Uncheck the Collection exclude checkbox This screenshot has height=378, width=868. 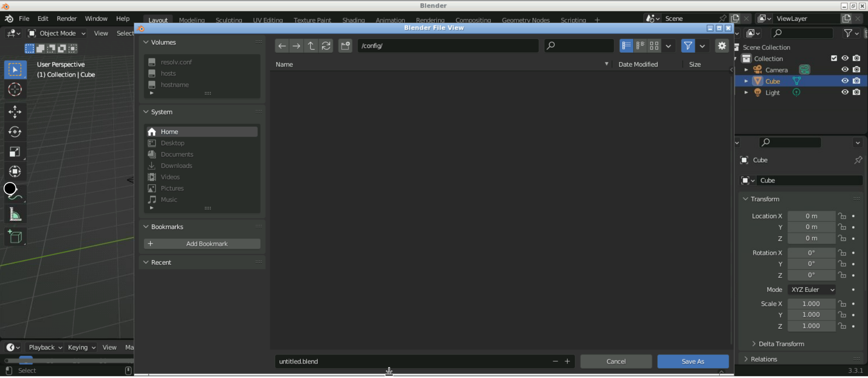coord(834,58)
